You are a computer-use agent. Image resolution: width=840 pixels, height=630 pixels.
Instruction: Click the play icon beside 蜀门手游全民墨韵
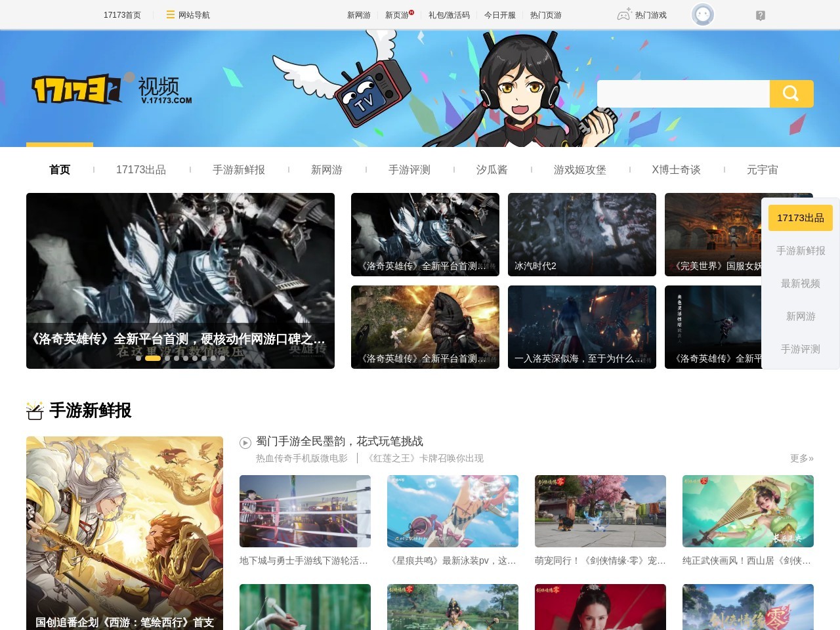coord(245,443)
